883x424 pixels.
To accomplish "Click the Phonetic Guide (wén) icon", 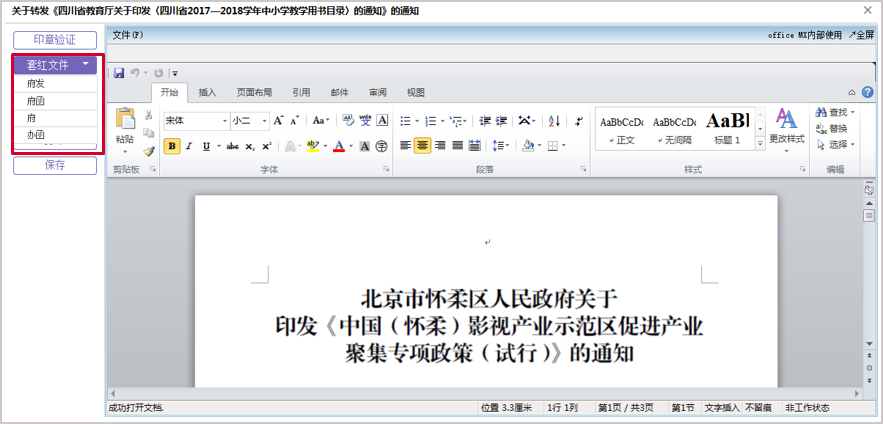I will 365,120.
